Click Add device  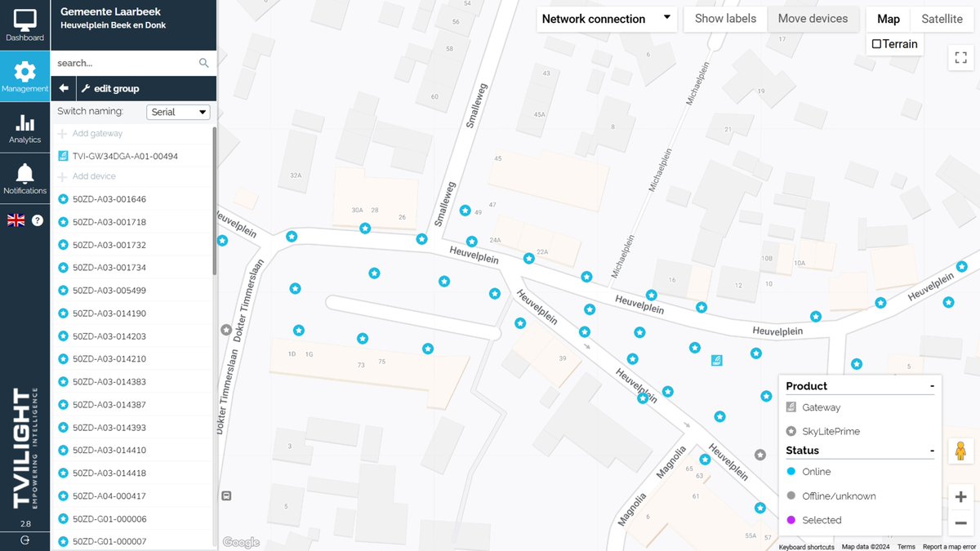[94, 176]
